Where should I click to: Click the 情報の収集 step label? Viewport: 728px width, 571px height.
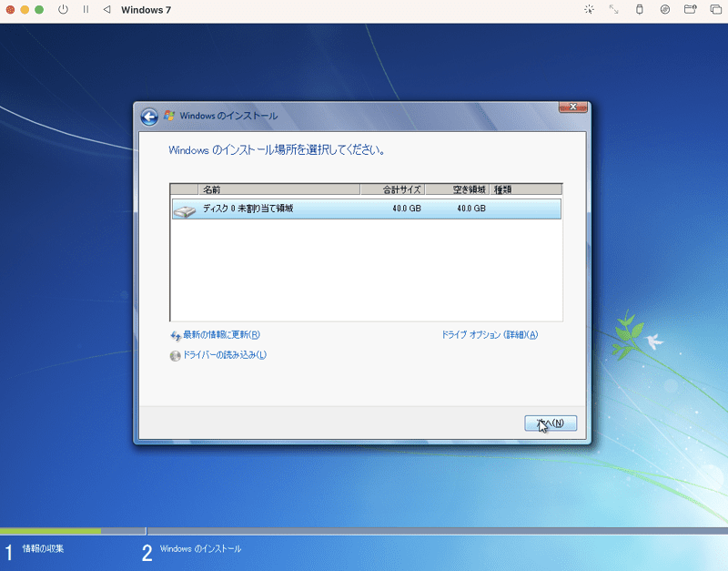tap(43, 549)
